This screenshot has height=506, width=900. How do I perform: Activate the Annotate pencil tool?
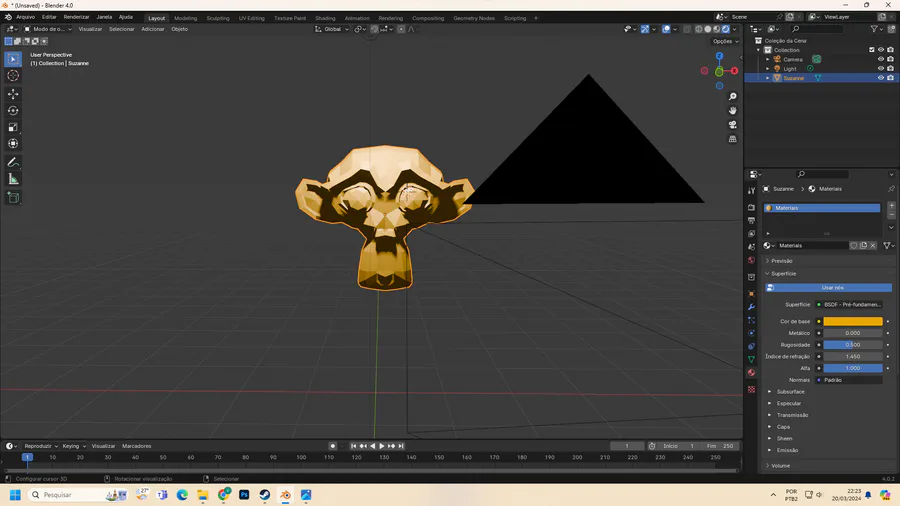13,162
